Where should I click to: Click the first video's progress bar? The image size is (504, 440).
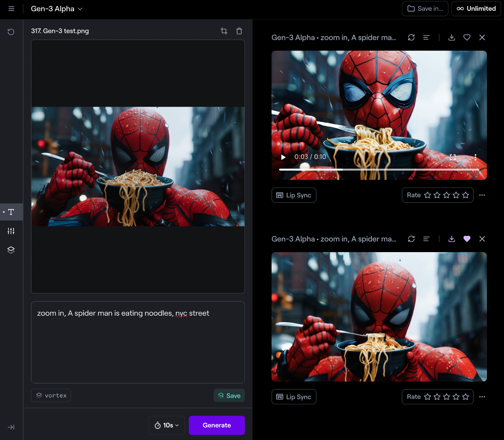tap(379, 169)
